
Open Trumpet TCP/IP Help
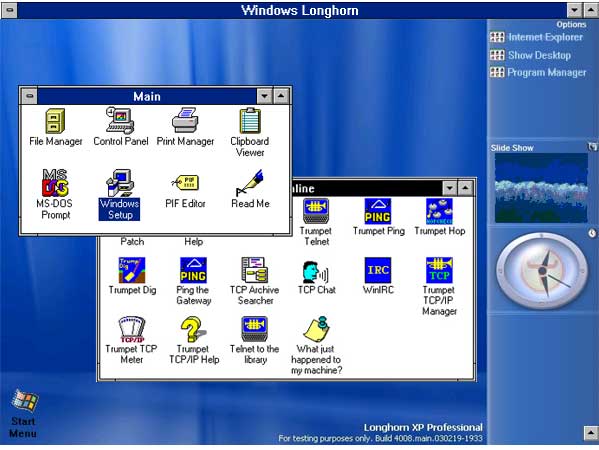[x=194, y=340]
